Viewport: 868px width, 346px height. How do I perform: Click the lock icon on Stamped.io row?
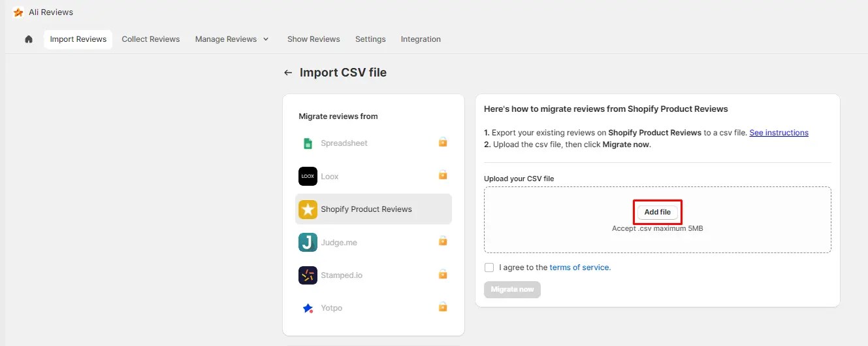click(443, 273)
